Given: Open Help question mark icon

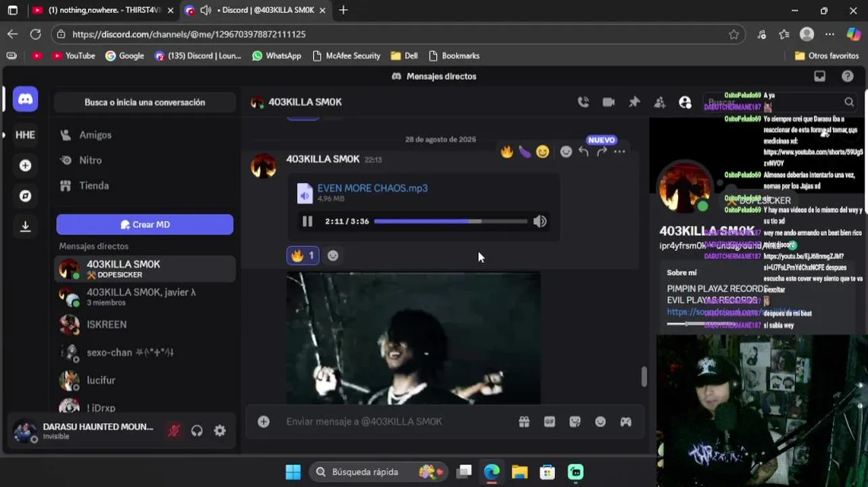Looking at the screenshot, I should point(847,76).
